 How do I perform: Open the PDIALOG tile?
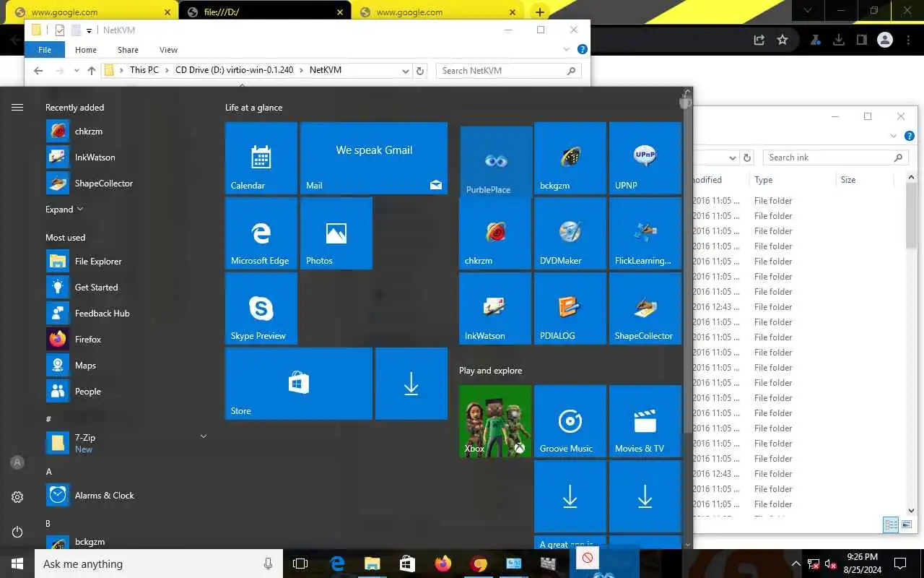(x=570, y=309)
